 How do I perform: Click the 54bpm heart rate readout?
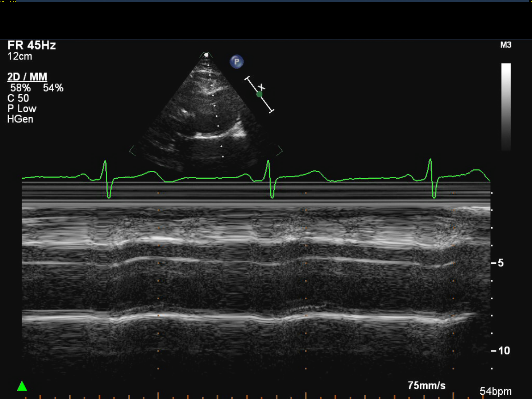[x=495, y=392]
